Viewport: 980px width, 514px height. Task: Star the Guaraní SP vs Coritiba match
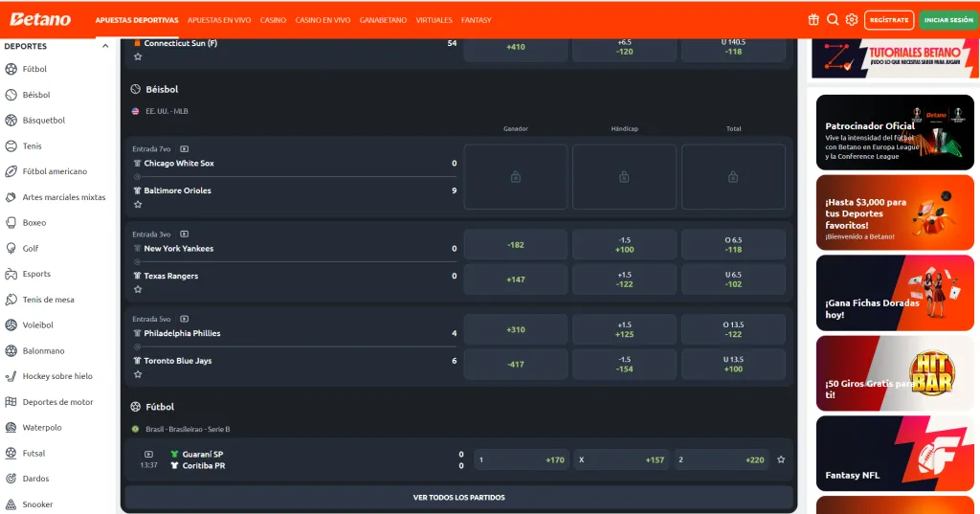tap(781, 459)
